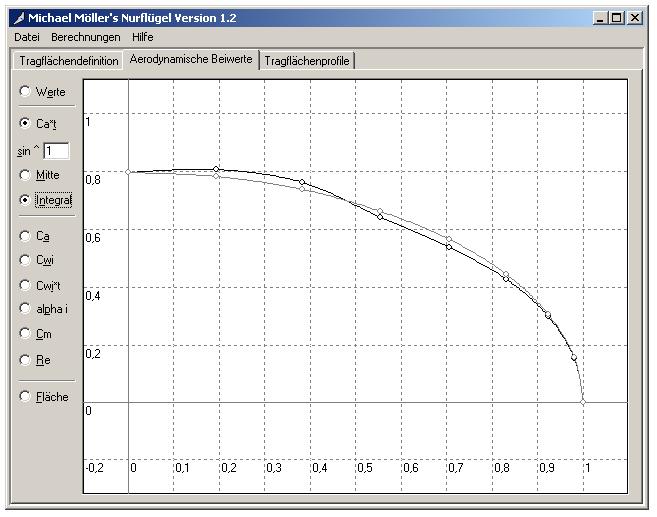Open the Berechnungen menu
657x517 pixels.
click(85, 37)
